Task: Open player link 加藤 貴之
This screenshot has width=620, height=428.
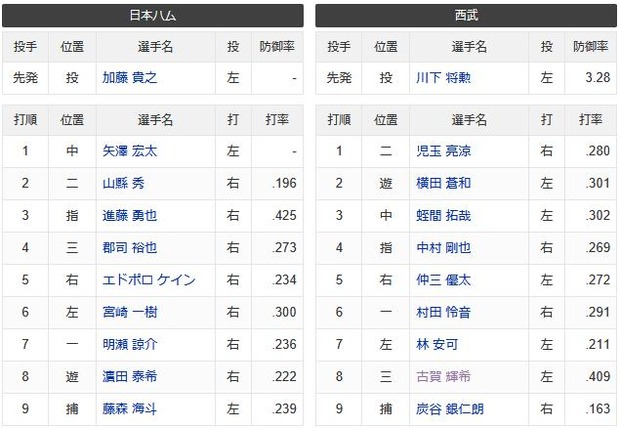Action: [130, 78]
